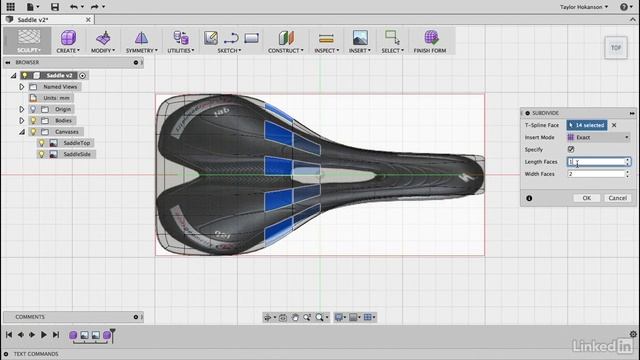The image size is (640, 360).
Task: Toggle visibility bulb of Origin
Action: pyautogui.click(x=33, y=109)
